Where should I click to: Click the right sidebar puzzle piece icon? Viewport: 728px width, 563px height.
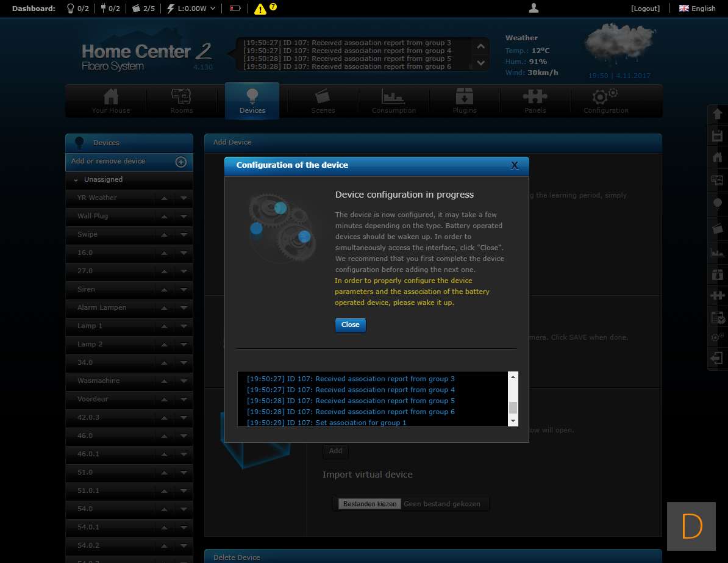(717, 295)
